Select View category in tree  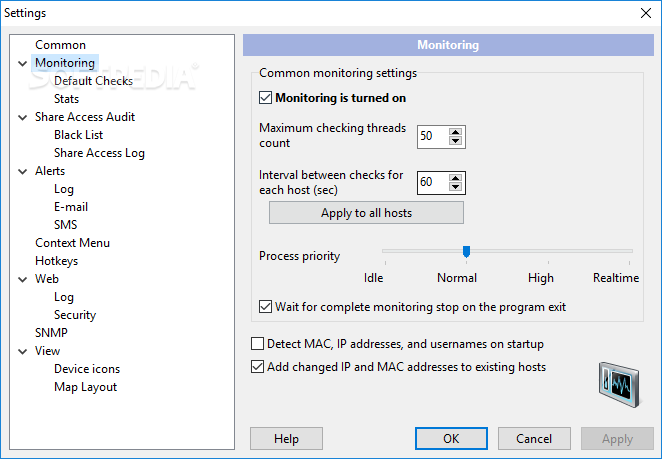[x=47, y=351]
